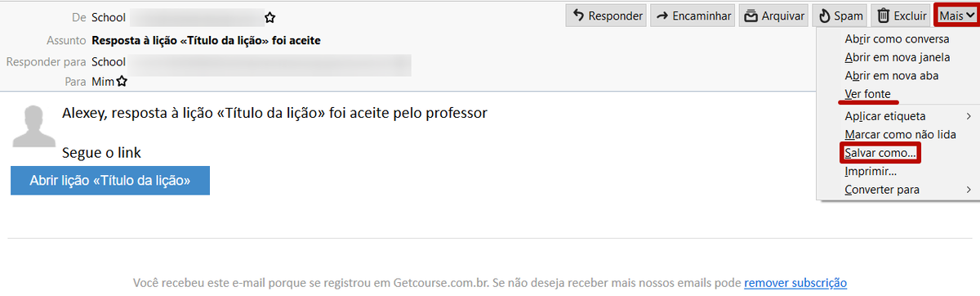Choose Salvar como... option
Image resolution: width=980 pixels, height=296 pixels.
880,152
